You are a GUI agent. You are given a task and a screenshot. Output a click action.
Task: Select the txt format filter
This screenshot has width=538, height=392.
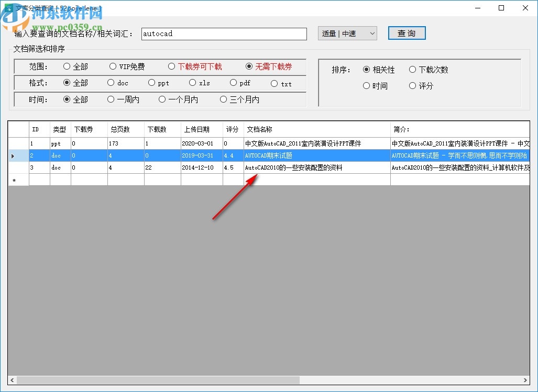tap(275, 83)
